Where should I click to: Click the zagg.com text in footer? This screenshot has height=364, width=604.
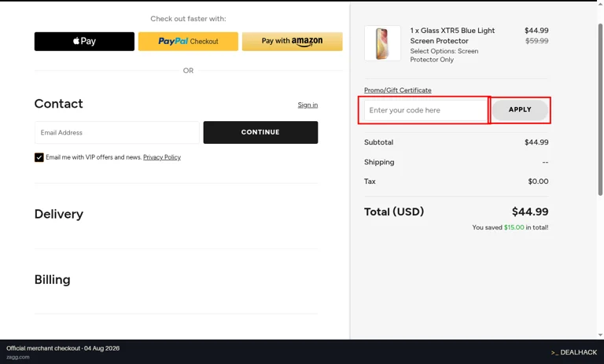[x=18, y=357]
